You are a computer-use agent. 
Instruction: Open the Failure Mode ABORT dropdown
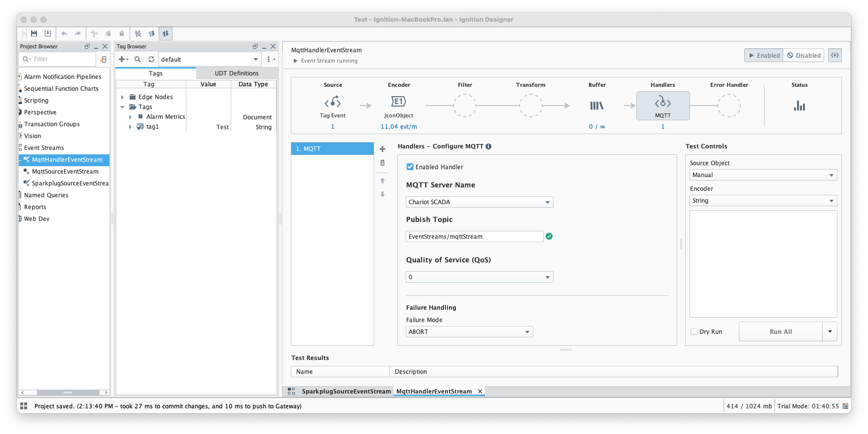[x=469, y=331]
